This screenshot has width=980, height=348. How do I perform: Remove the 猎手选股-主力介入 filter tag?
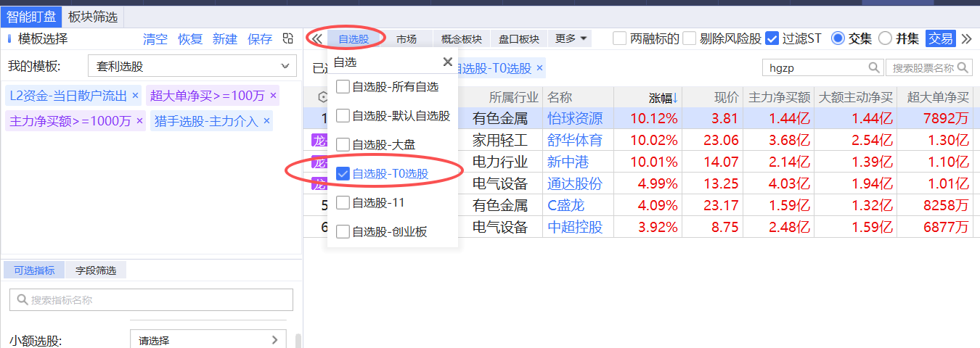(x=266, y=121)
